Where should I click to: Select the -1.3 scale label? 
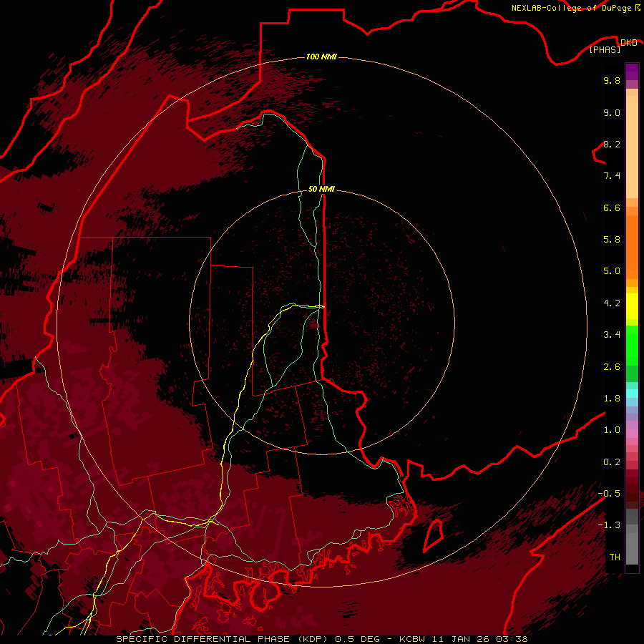coord(609,525)
